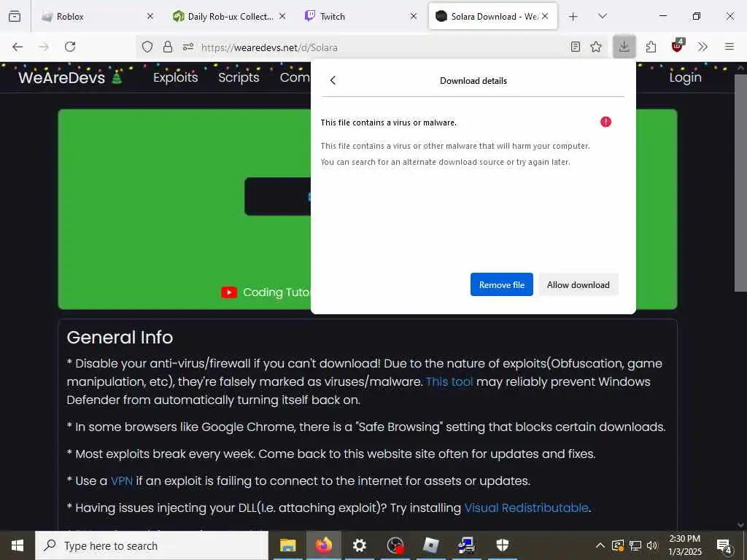The width and height of the screenshot is (747, 560).
Task: Click the Type here to search box
Action: [152, 545]
